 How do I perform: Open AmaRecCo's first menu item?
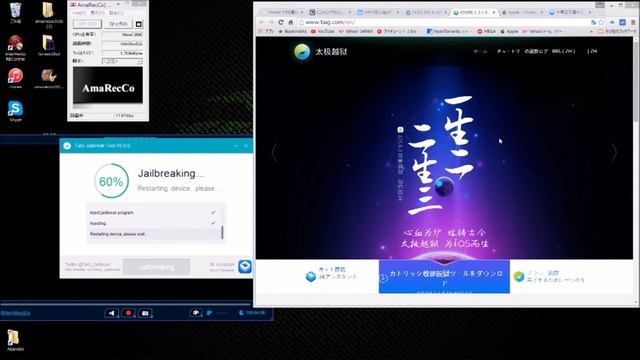[x=79, y=13]
